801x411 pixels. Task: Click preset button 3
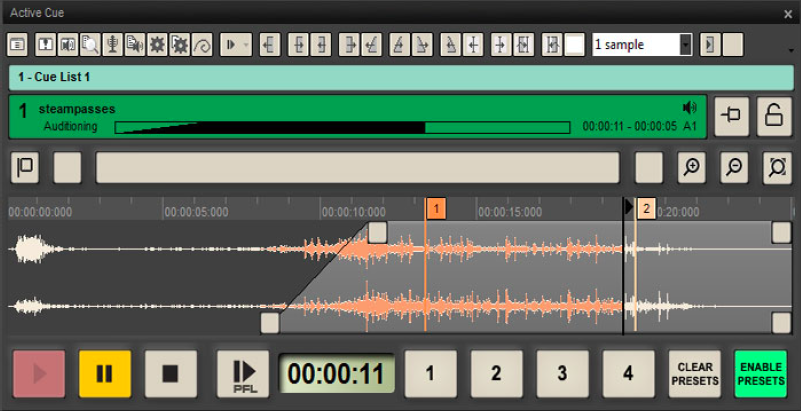tap(561, 374)
